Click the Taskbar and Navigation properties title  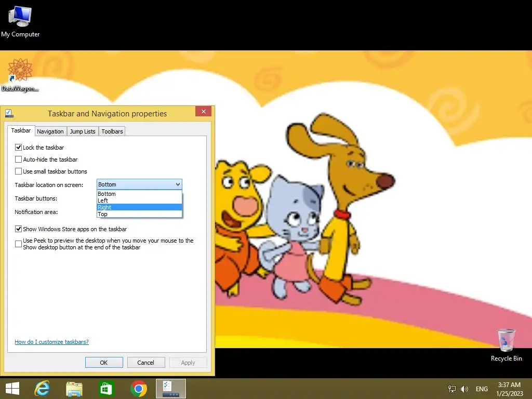coord(107,114)
